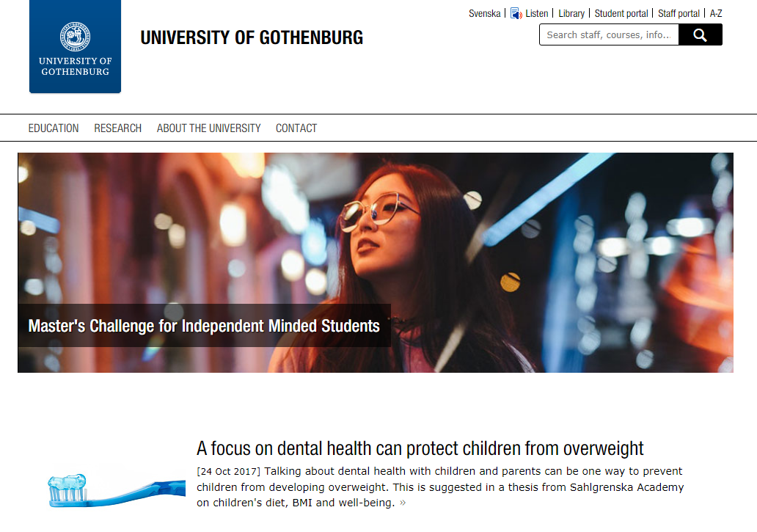
Task: Open the Library link
Action: [571, 13]
